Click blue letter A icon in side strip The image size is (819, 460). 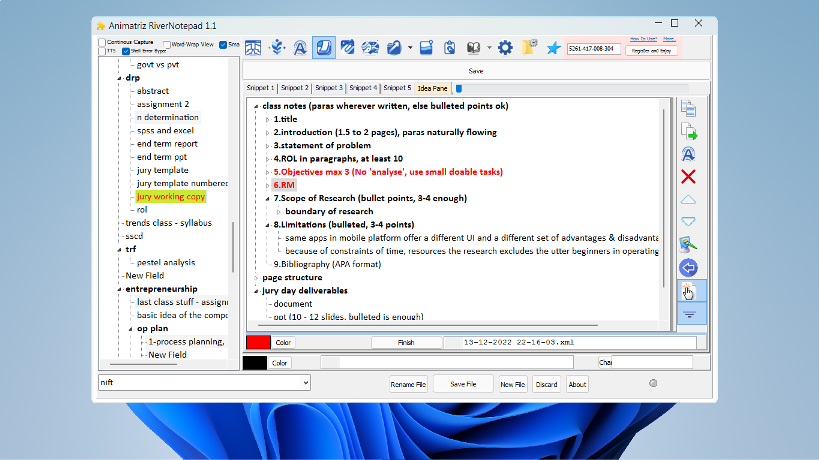pos(688,154)
